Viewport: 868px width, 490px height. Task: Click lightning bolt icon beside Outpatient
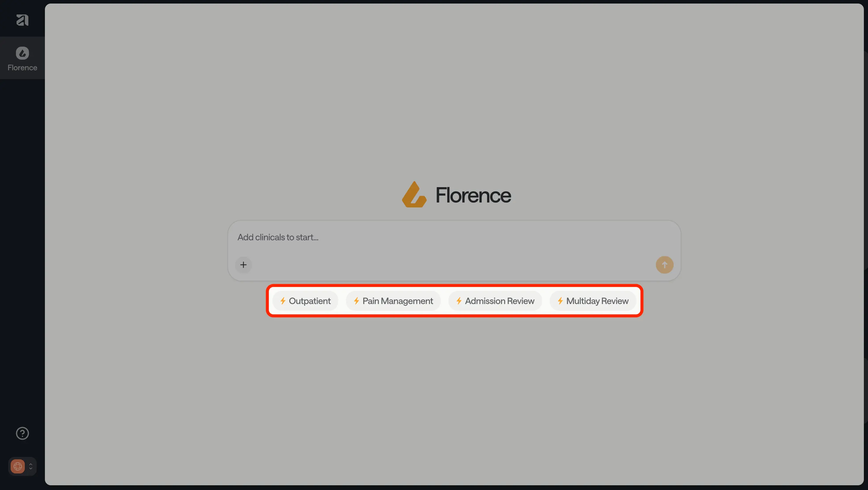tap(283, 301)
